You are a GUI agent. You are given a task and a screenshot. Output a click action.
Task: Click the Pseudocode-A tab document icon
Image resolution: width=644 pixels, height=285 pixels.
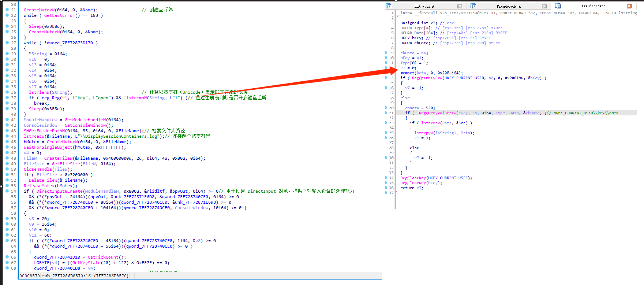(473, 6)
